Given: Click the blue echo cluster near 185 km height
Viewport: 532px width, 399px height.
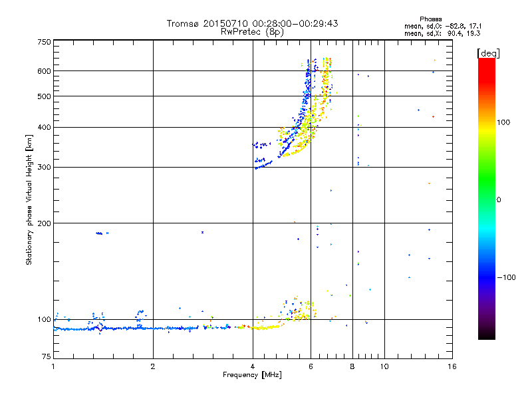Looking at the screenshot, I should coord(99,233).
